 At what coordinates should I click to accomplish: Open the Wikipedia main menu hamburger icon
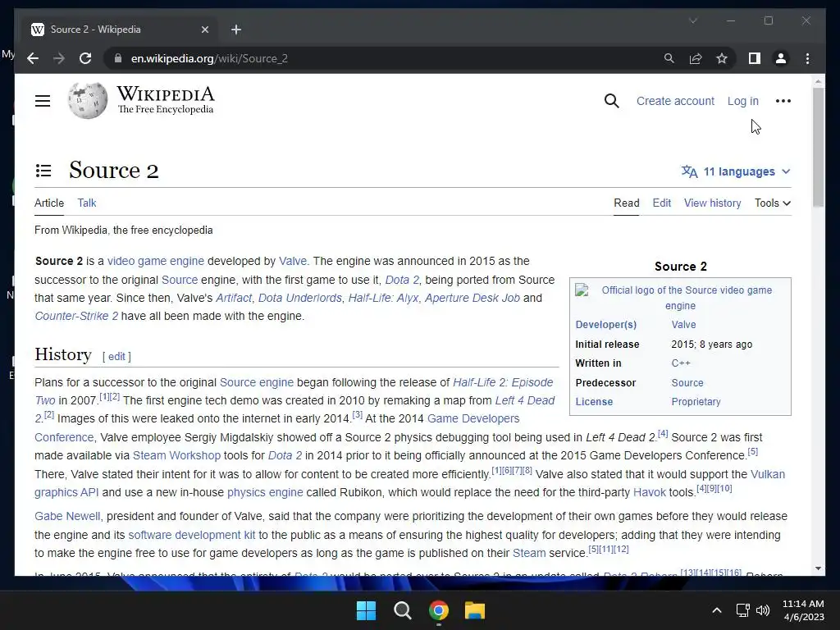(43, 101)
